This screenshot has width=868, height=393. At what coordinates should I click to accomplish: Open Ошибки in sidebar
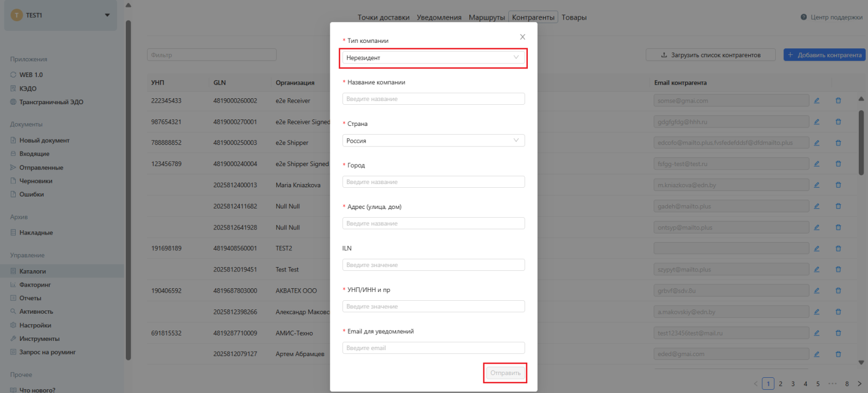[27, 194]
